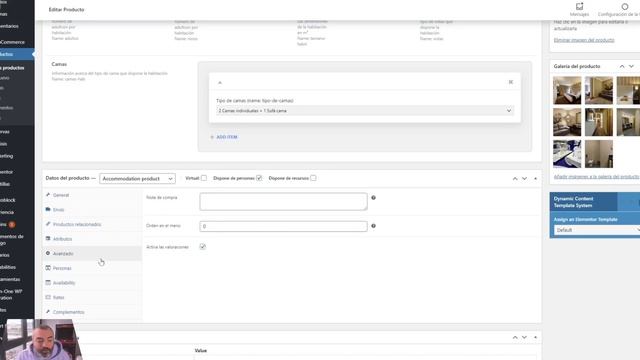Select first gallery thumbnail in bottom row
This screenshot has width=640, height=360.
[567, 154]
